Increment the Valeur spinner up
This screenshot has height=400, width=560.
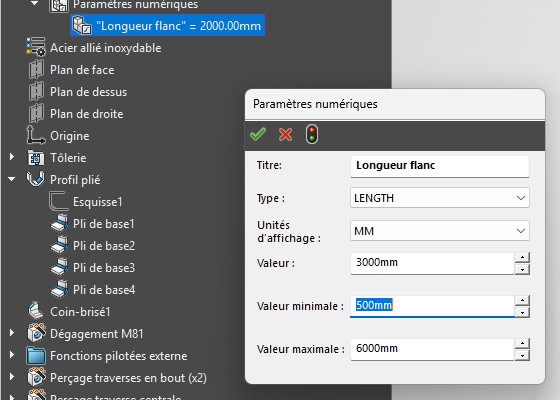point(522,257)
